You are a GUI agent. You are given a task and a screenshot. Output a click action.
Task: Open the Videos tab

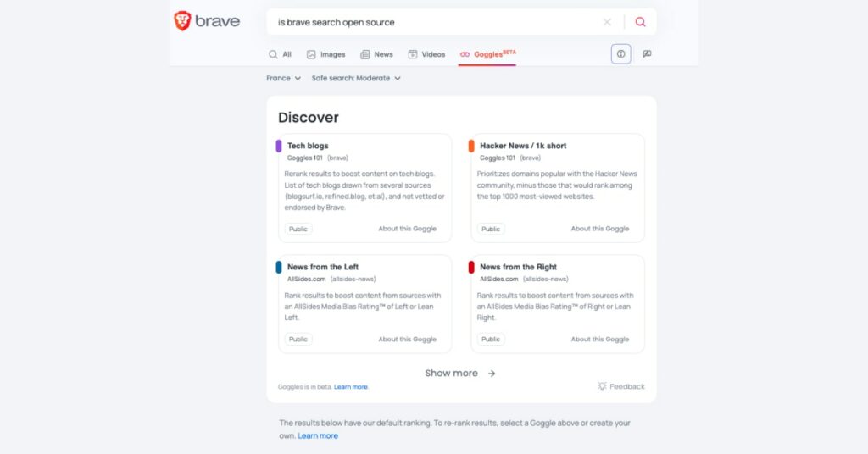(426, 54)
